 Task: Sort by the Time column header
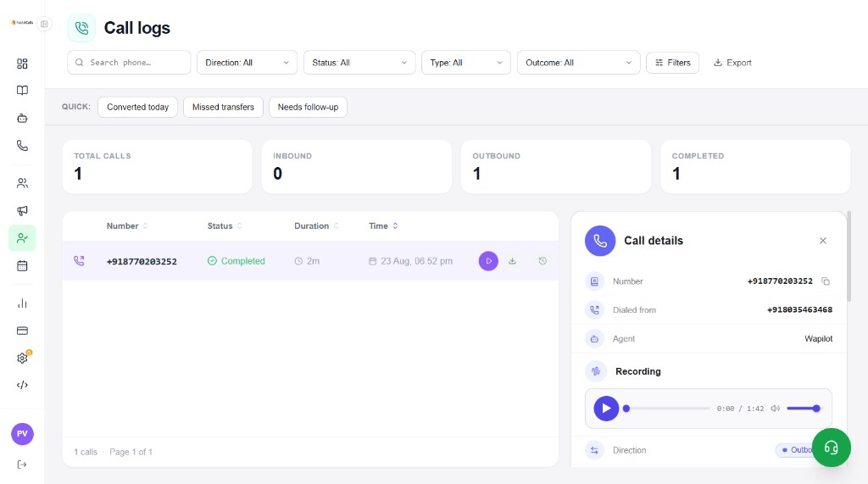[x=383, y=226]
